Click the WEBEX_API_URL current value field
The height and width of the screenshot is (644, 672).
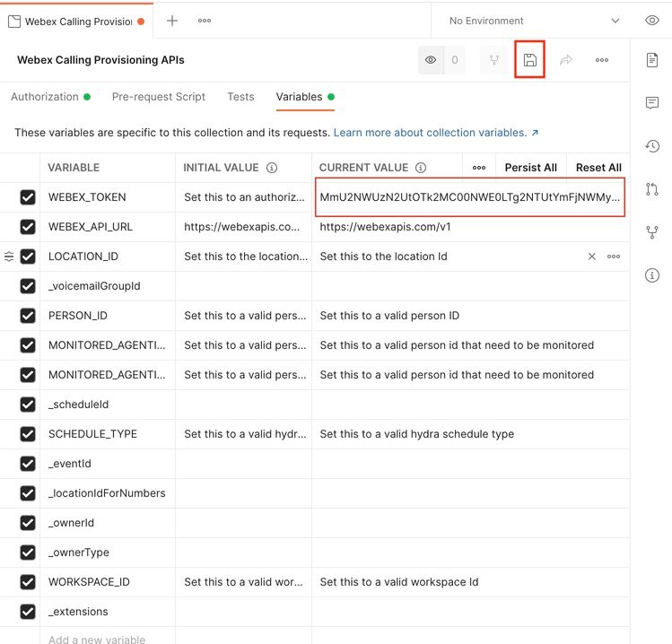tap(470, 227)
